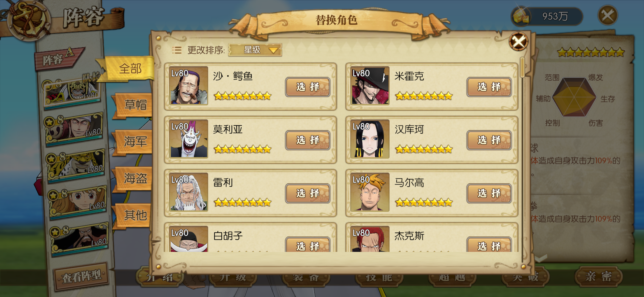Click the character list scrollbar
This screenshot has width=644, height=297.
click(x=522, y=160)
